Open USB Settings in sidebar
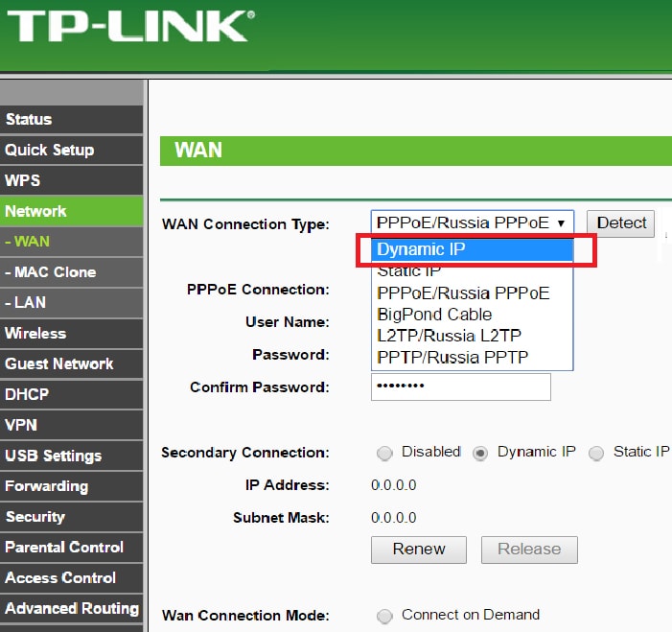Viewport: 672px width, 632px height. 71,456
